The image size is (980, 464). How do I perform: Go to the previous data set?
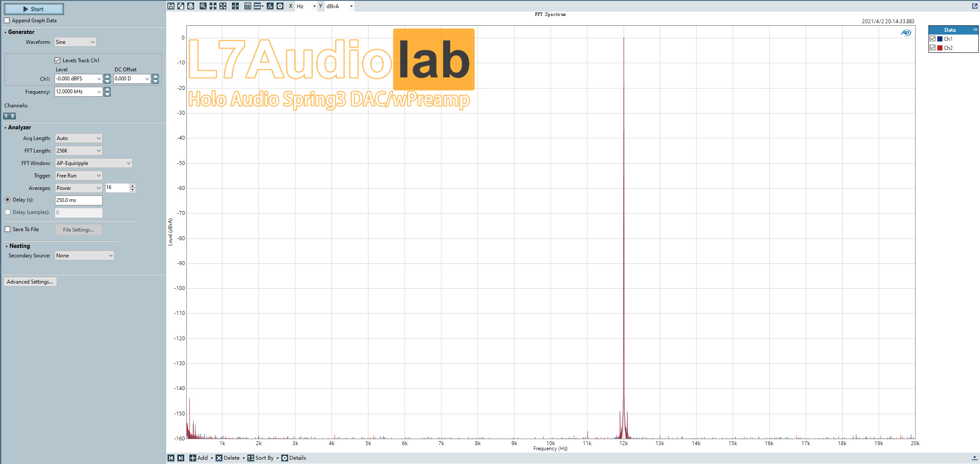click(171, 458)
